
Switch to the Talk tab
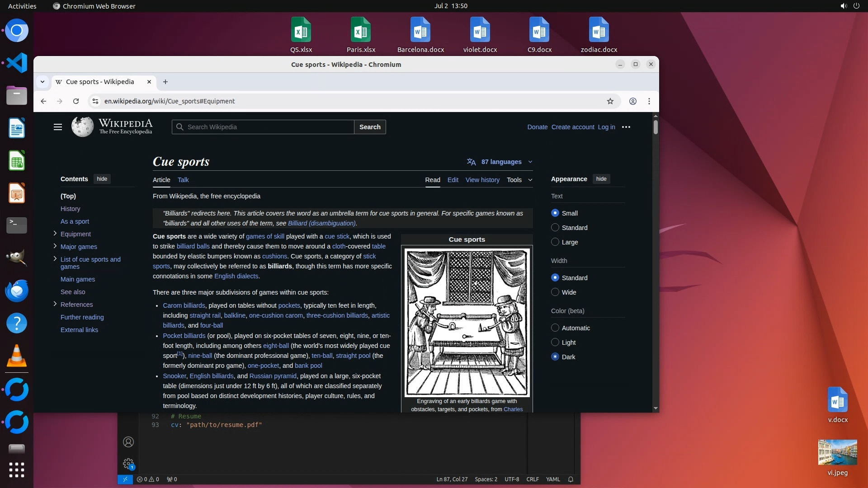click(183, 180)
